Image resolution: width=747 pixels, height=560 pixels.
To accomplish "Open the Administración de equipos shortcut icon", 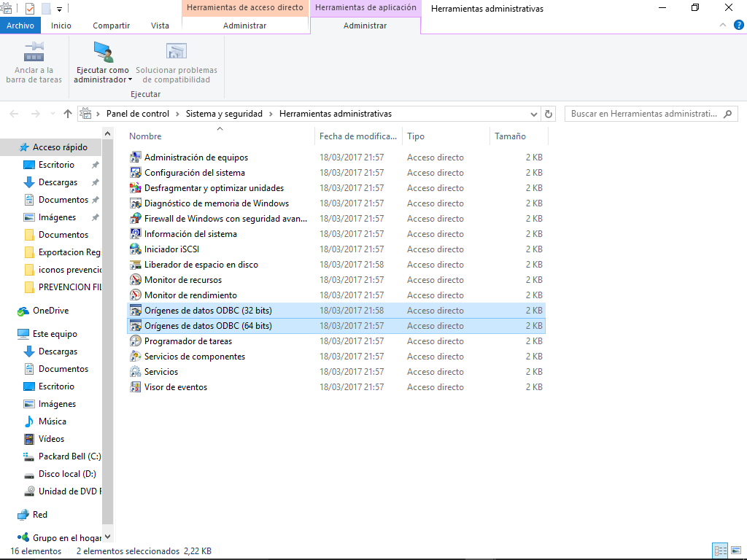I will pyautogui.click(x=136, y=157).
